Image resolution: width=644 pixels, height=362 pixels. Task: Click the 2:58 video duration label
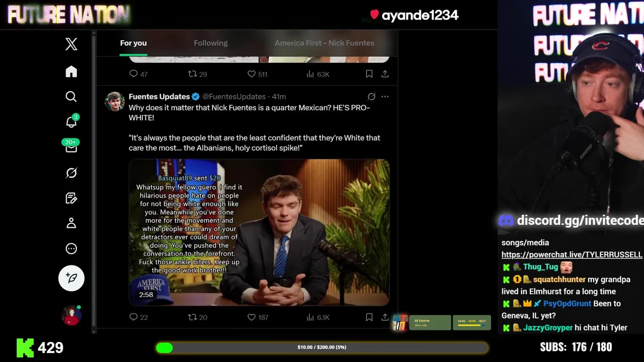(x=146, y=295)
